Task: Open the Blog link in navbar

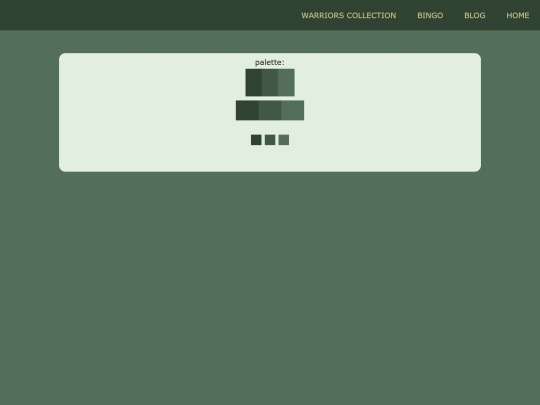Action: tap(475, 15)
